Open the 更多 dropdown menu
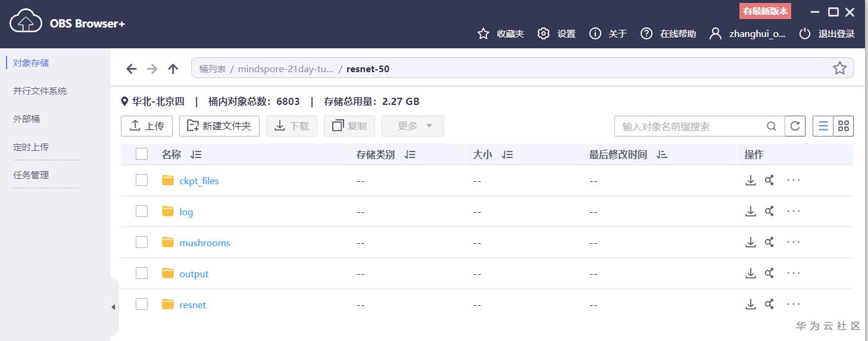This screenshot has width=868, height=341. [x=413, y=126]
